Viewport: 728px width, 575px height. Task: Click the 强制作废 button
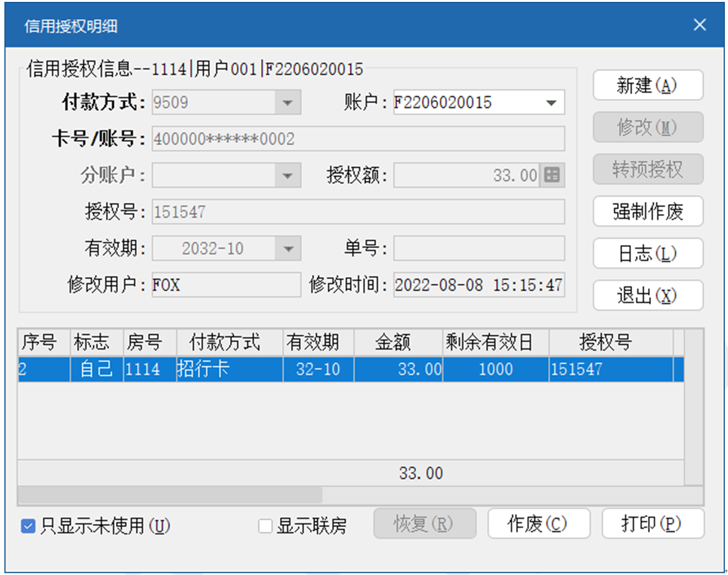tap(648, 211)
